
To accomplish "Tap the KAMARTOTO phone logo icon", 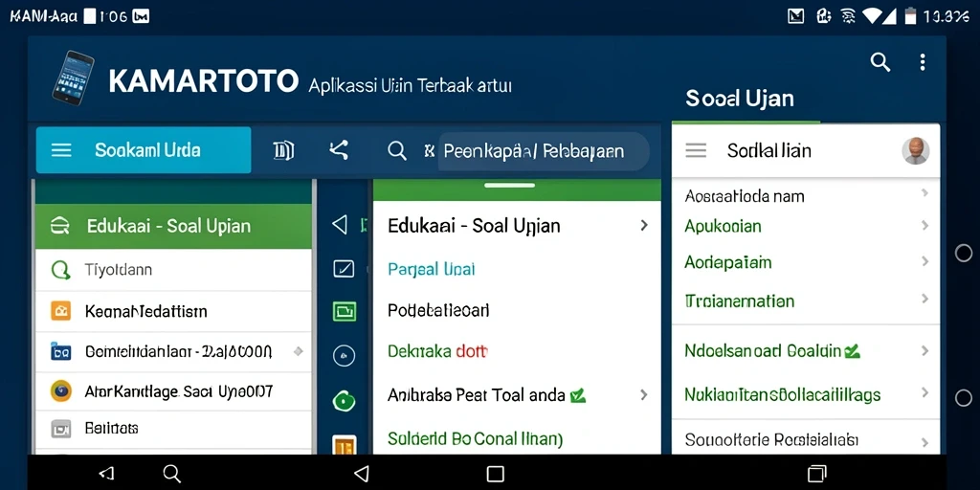I will pos(73,77).
